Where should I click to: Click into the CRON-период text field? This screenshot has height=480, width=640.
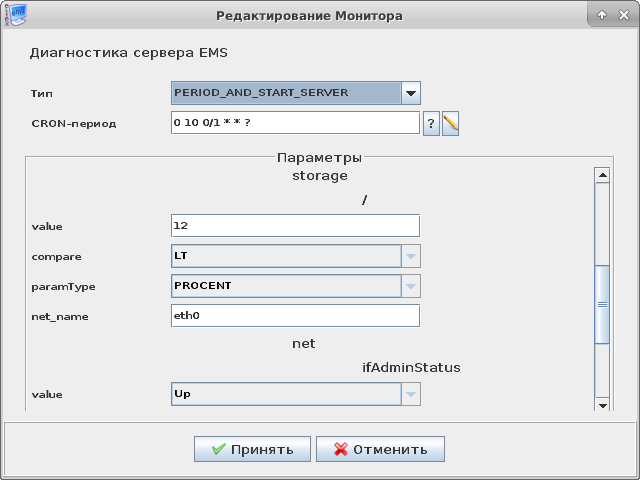(295, 123)
